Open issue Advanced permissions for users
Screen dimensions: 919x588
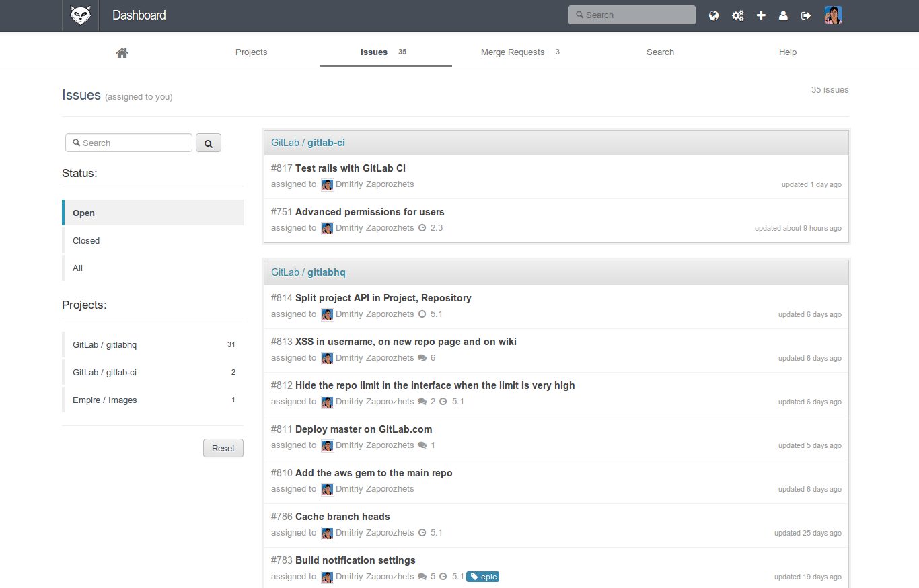pos(370,212)
